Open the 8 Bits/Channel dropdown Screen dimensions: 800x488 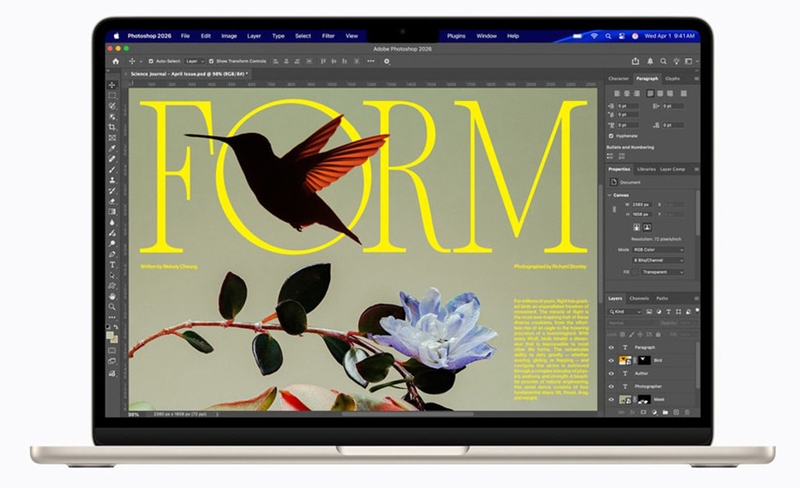tap(658, 260)
